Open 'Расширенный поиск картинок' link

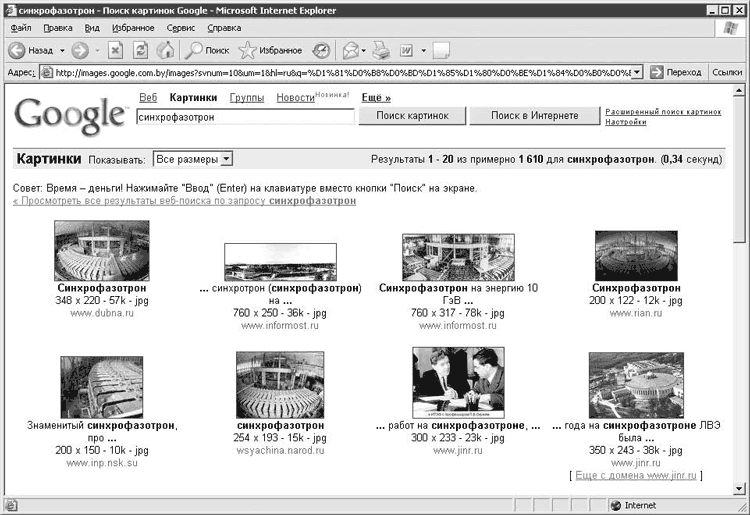(x=662, y=112)
